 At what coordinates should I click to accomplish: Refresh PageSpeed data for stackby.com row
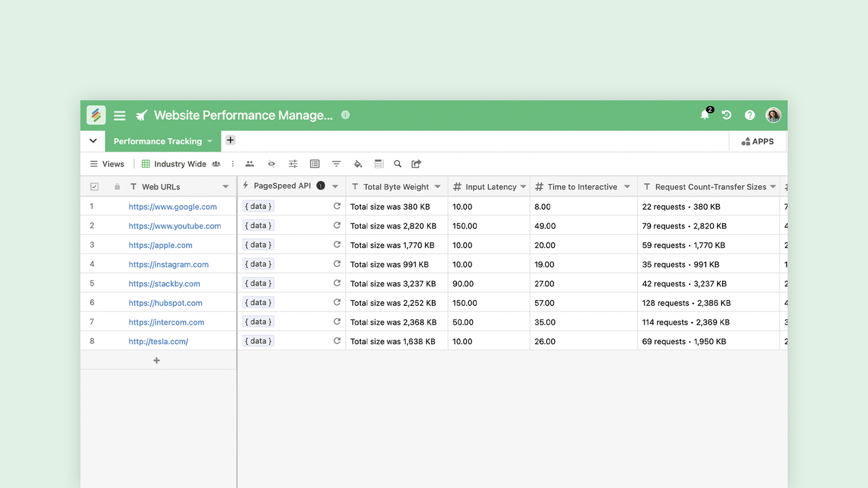pos(337,283)
